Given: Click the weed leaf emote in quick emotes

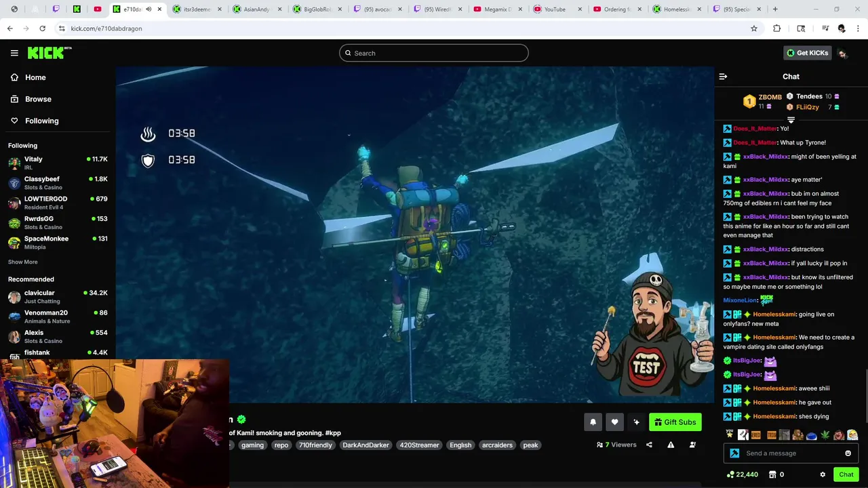Looking at the screenshot, I should click(x=825, y=435).
